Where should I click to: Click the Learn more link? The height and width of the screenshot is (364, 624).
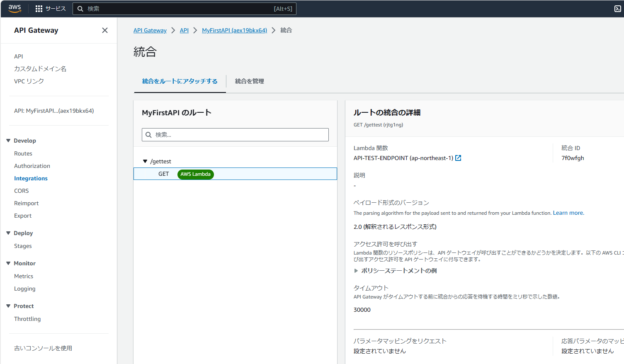[568, 213]
